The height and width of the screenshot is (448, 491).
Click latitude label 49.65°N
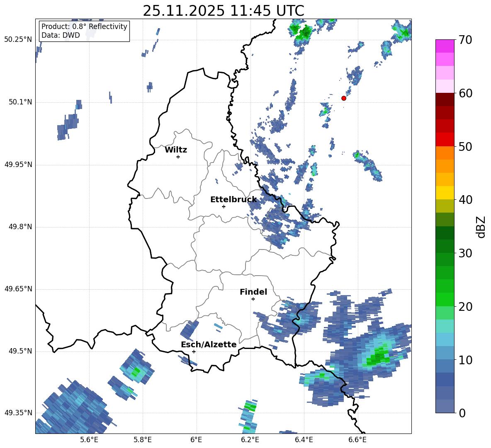18,289
